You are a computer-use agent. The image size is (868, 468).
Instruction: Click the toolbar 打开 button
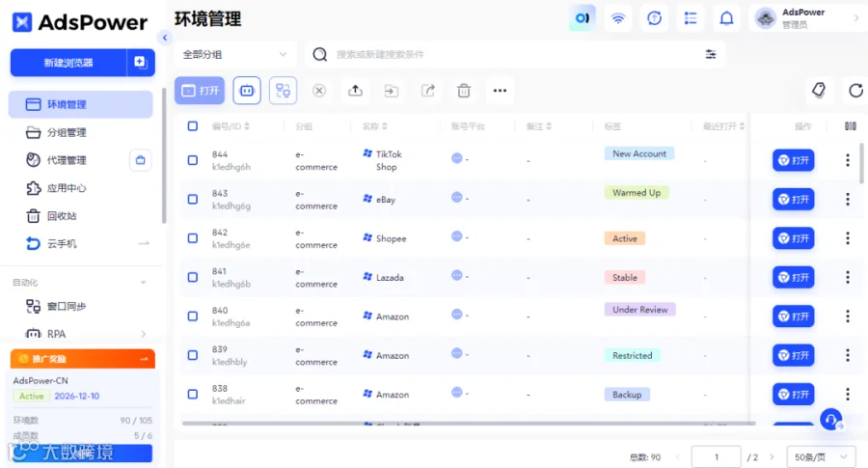click(200, 91)
